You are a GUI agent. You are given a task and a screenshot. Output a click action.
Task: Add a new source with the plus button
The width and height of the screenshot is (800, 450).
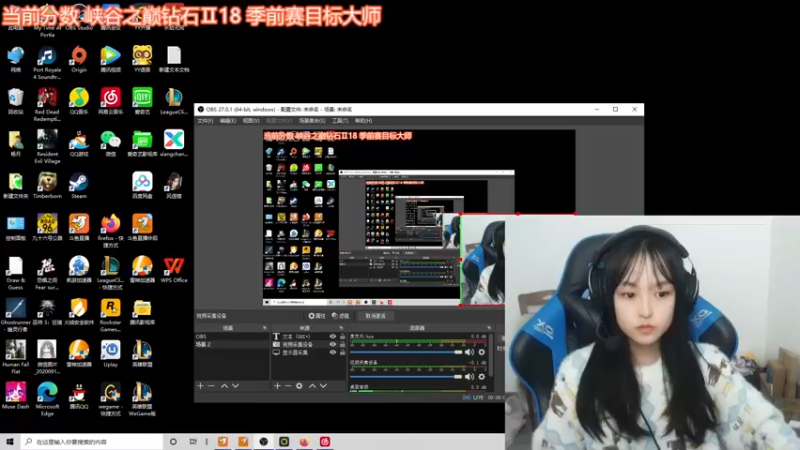pyautogui.click(x=277, y=386)
